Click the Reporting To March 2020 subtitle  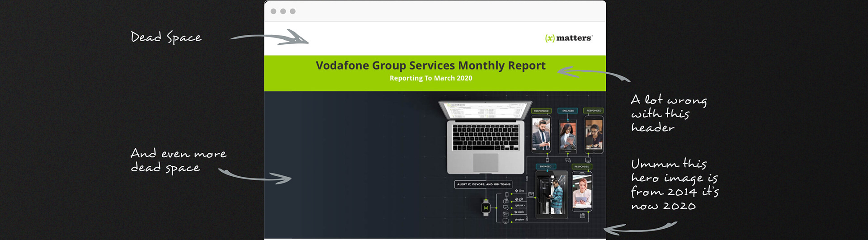click(x=431, y=78)
